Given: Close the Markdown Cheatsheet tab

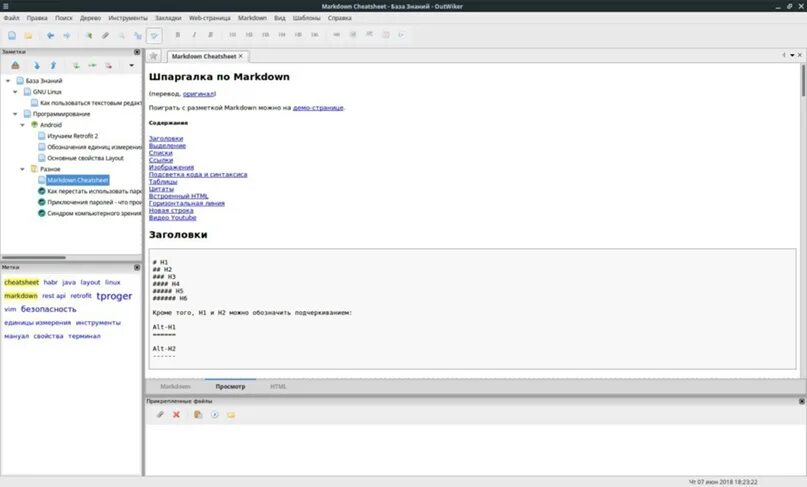Looking at the screenshot, I should pyautogui.click(x=240, y=56).
